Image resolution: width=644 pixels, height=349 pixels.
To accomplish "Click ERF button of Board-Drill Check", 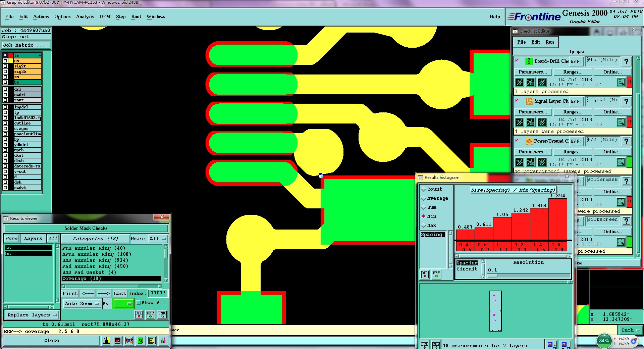I will pyautogui.click(x=576, y=61).
